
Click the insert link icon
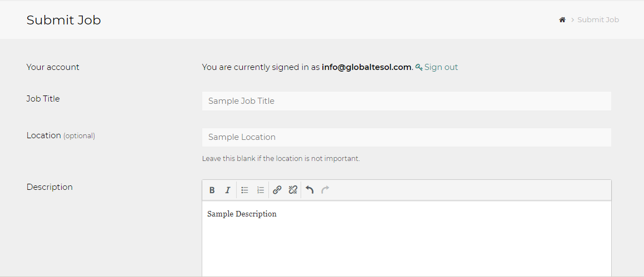click(x=277, y=190)
